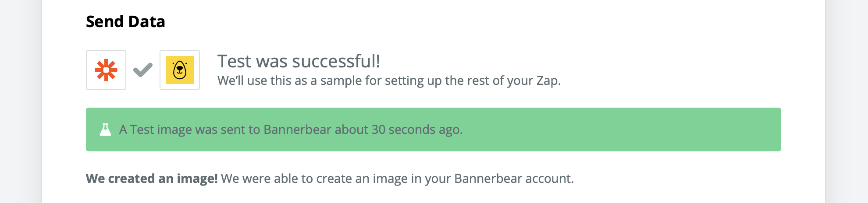868x203 pixels.
Task: Click the gray margin right of white panel
Action: click(x=847, y=101)
